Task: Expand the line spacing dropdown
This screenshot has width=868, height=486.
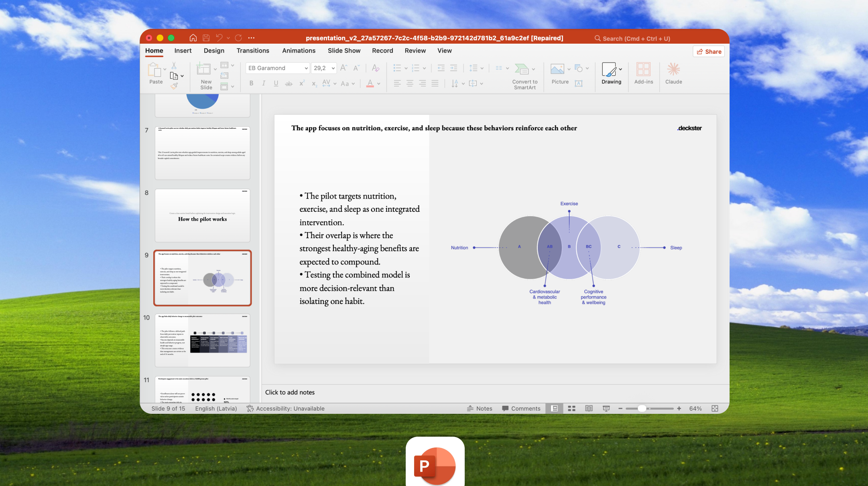Action: tap(482, 68)
